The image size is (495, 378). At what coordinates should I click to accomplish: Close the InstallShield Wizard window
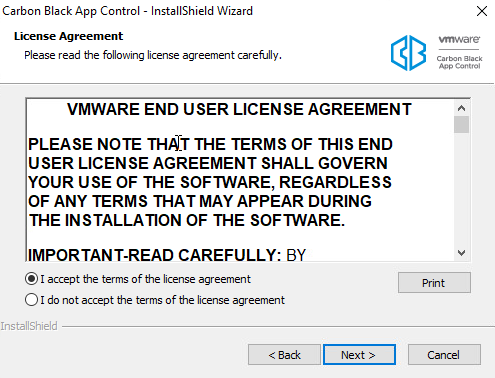point(482,11)
